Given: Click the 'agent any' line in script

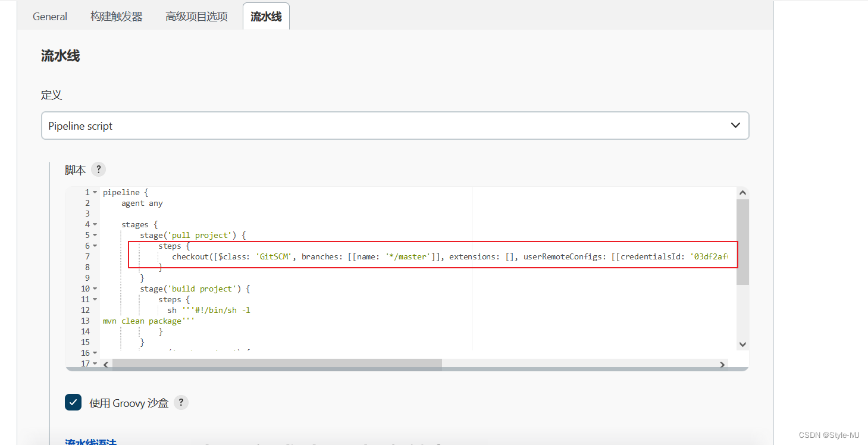Looking at the screenshot, I should tap(142, 203).
